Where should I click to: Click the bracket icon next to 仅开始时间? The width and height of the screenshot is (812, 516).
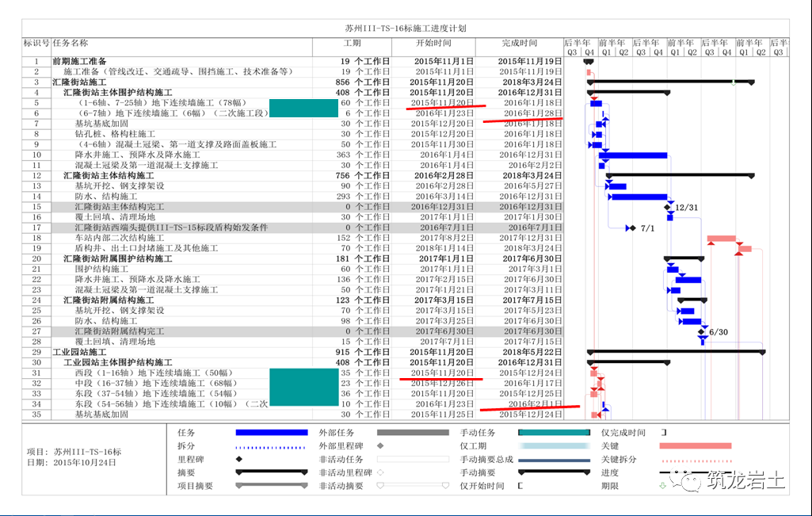tap(520, 486)
